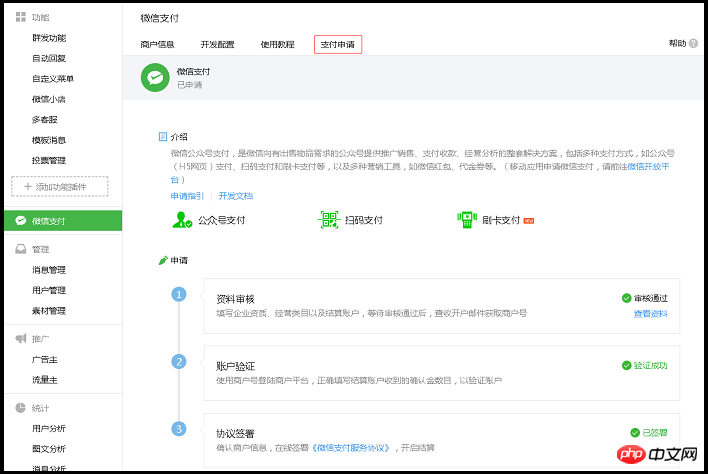Viewport: 708px width, 474px height.
Task: Click the 微信支付 page title
Action: tap(159, 18)
